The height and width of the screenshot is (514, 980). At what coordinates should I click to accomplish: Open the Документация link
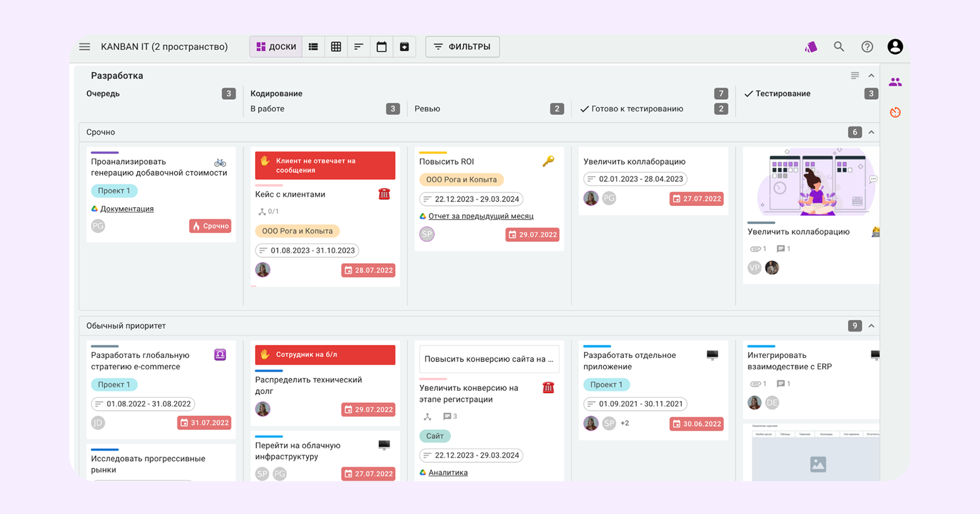point(127,209)
